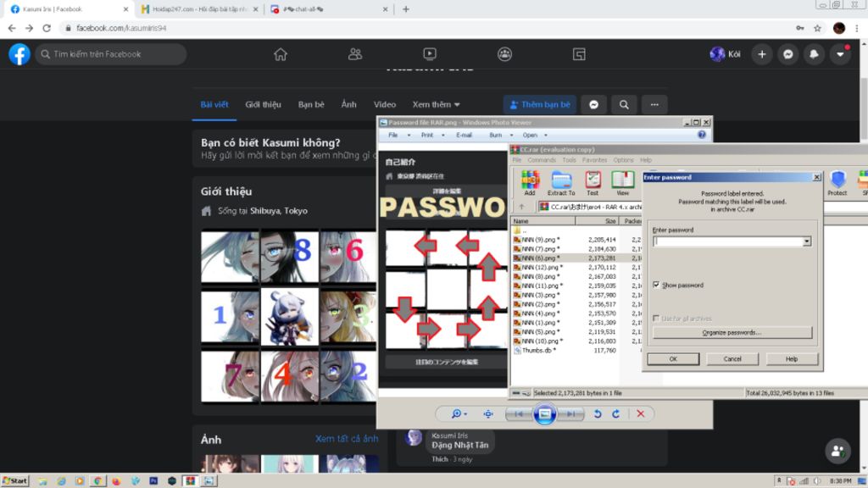Go to Facebook home icon
This screenshot has width=868, height=488.
[281, 54]
